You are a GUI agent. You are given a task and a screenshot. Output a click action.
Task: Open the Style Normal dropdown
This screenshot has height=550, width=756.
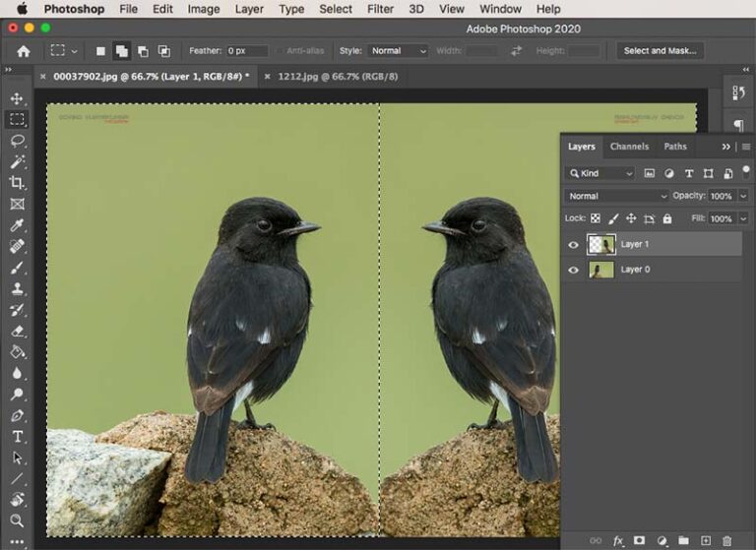[399, 50]
